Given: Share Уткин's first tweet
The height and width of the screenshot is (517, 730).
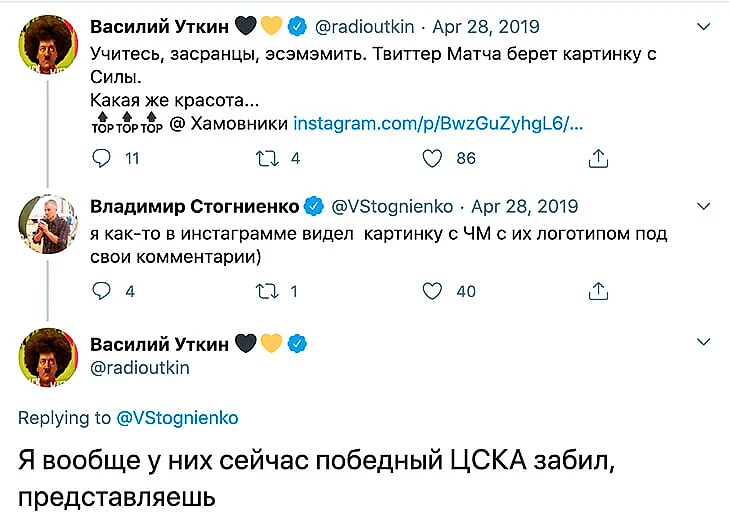Looking at the screenshot, I should pos(598,158).
